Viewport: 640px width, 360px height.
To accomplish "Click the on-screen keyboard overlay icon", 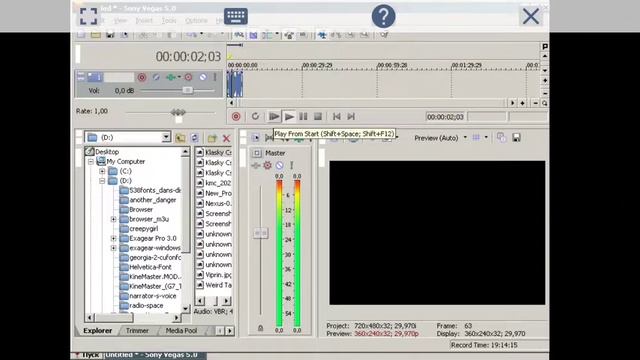I will 236,16.
